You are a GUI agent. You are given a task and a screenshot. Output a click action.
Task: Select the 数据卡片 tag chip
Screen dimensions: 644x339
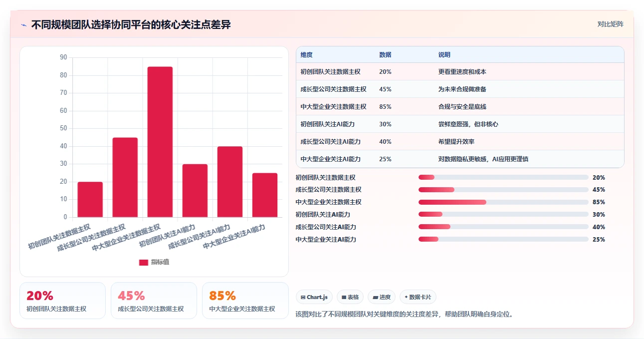click(418, 297)
